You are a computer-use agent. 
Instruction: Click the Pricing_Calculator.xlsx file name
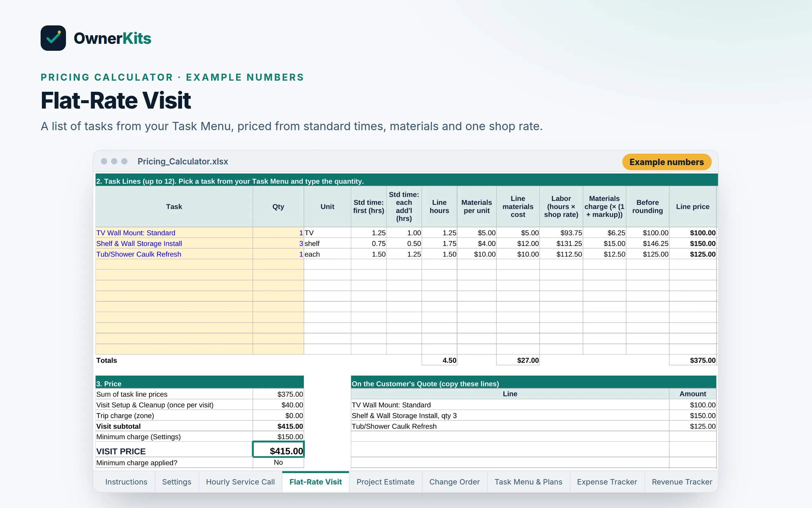(182, 162)
